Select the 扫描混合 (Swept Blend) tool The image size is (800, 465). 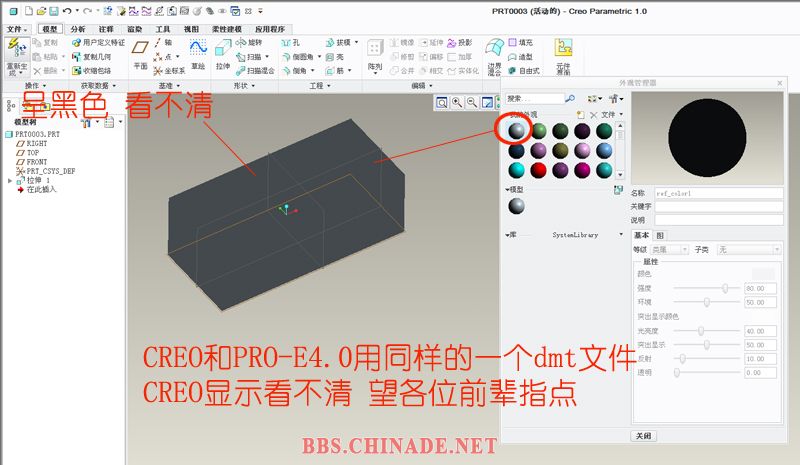click(x=255, y=71)
